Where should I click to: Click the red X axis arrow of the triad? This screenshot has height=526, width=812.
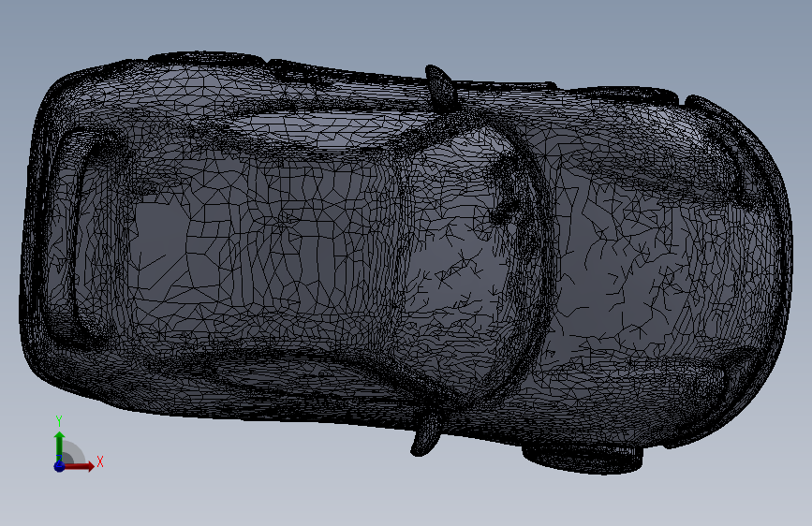(x=79, y=466)
